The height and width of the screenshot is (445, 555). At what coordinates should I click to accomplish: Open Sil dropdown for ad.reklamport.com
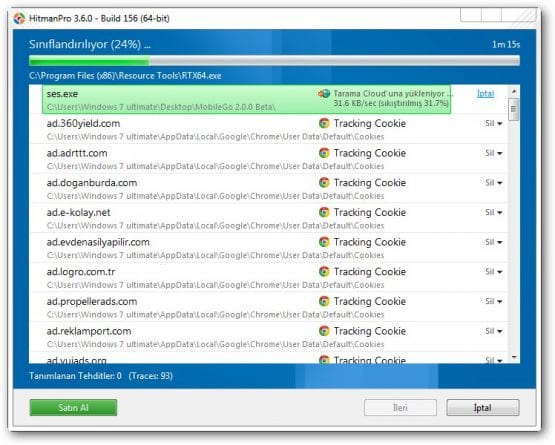click(494, 331)
